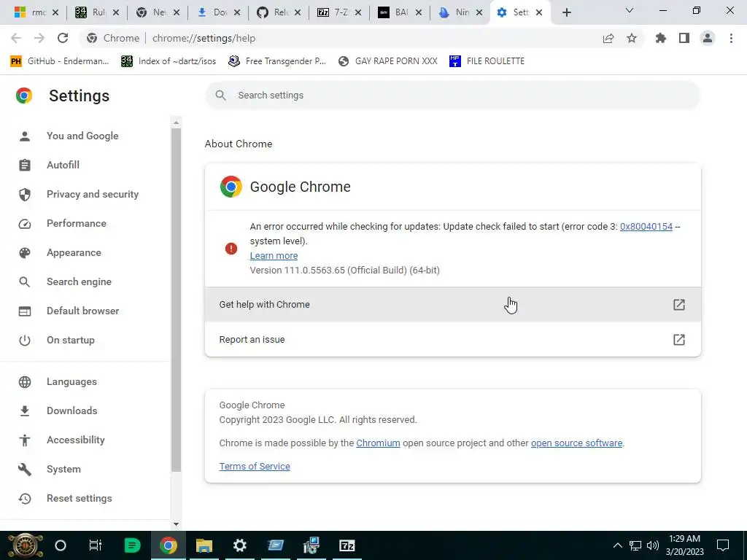Viewport: 747px width, 560px height.
Task: Show hidden system tray icons
Action: click(x=617, y=545)
